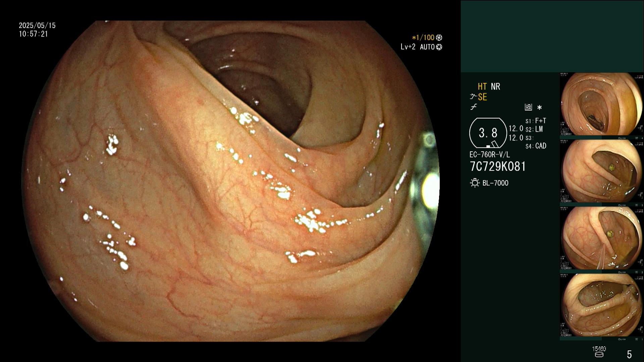Click the main live endoscopic image
Screen dimensions: 644x362
(231, 181)
